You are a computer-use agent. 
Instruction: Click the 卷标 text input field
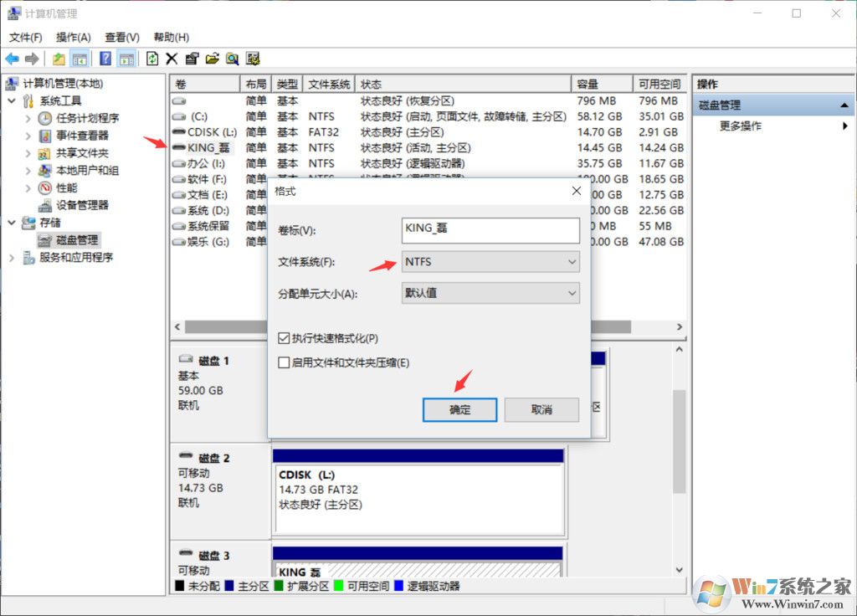pyautogui.click(x=490, y=230)
